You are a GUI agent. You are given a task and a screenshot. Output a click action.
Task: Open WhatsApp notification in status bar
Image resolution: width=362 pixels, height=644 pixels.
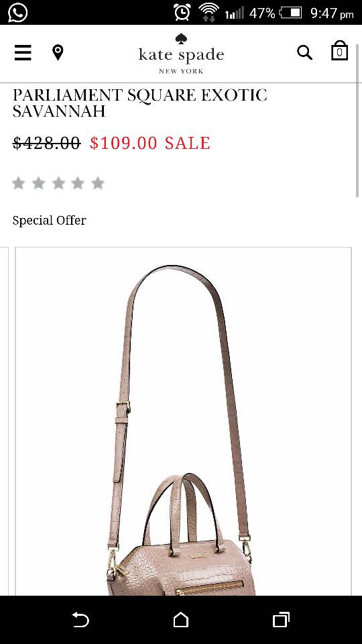pyautogui.click(x=17, y=12)
